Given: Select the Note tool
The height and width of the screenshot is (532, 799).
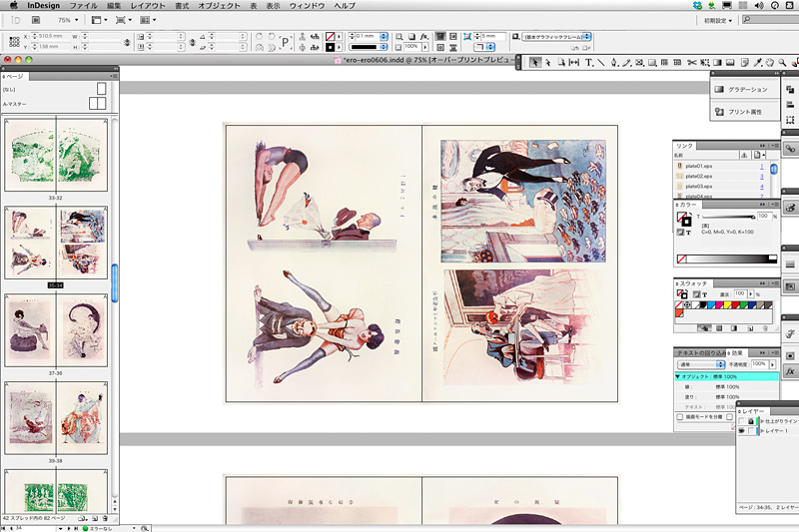Looking at the screenshot, I should pyautogui.click(x=744, y=62).
